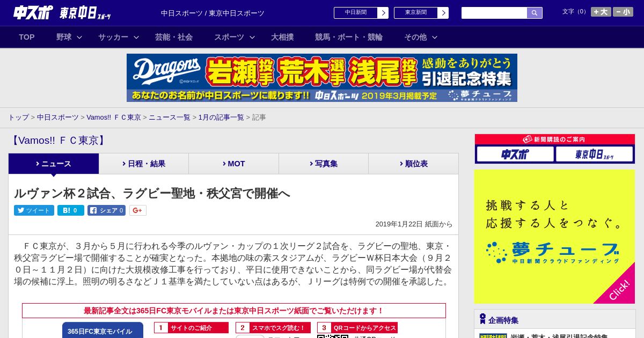
Task: Open the 夢チューブ yellow advertisement
Action: coord(554,237)
